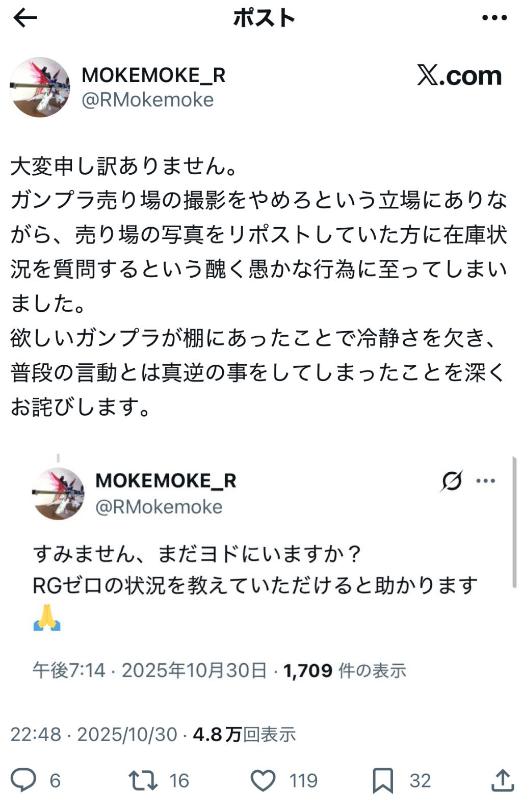The height and width of the screenshot is (812, 523).
Task: Tap the 4.8万回表示 view count
Action: tap(244, 735)
